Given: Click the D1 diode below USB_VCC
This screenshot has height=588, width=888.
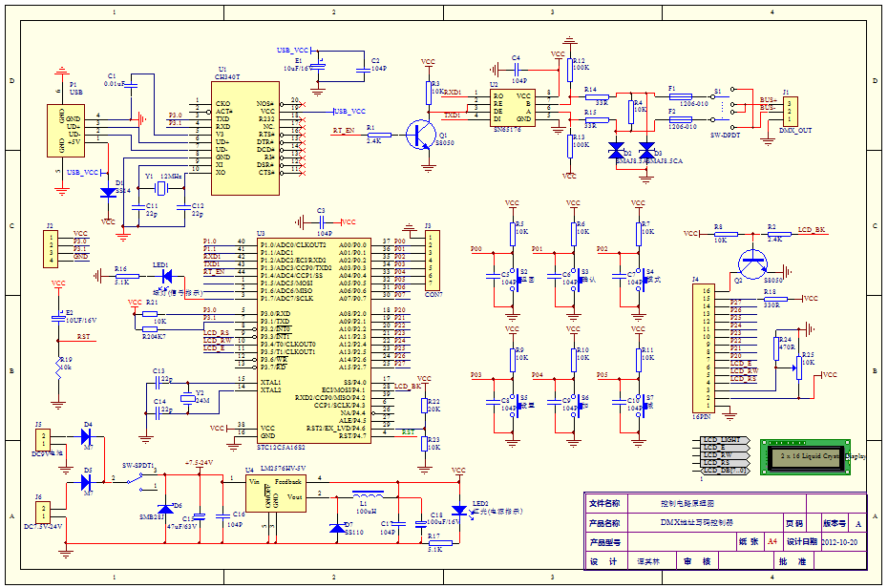Looking at the screenshot, I should [x=108, y=193].
